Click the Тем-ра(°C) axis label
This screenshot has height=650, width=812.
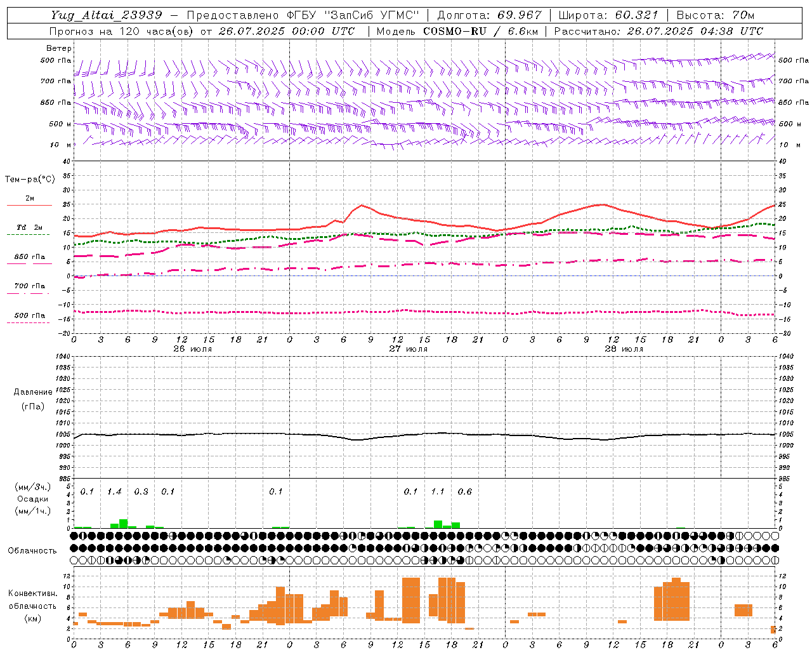click(x=30, y=180)
